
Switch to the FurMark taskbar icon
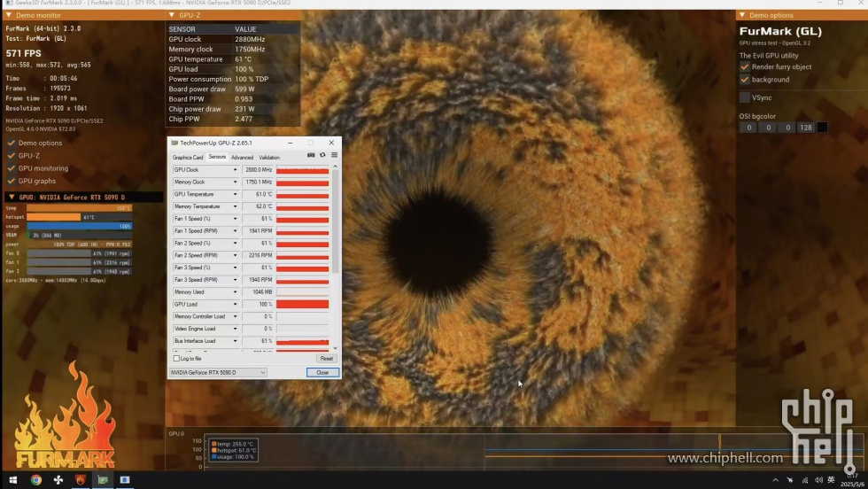coord(81,479)
